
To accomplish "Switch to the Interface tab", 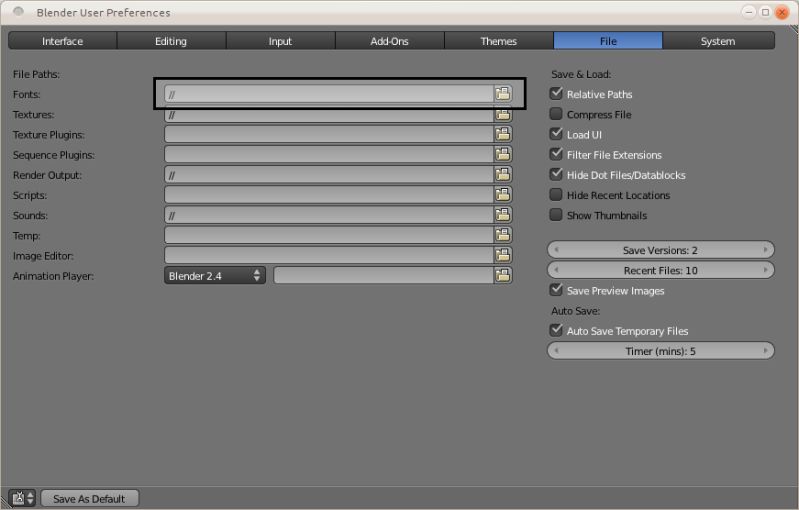I will [63, 41].
